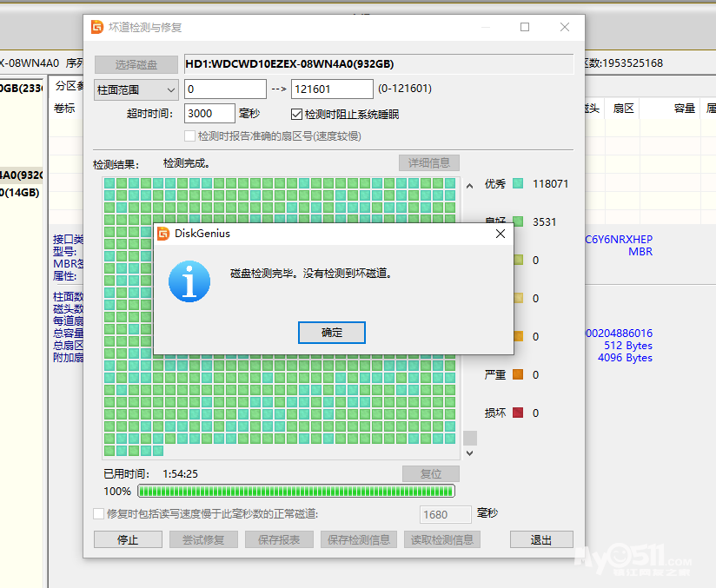716x588 pixels.
Task: Click the OK (确定) button in dialog
Action: click(x=331, y=333)
